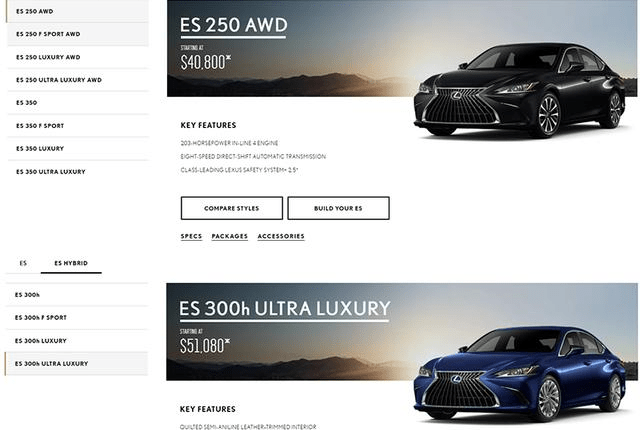The width and height of the screenshot is (640, 430).
Task: Choose ES 300h F Sport trim
Action: tap(77, 317)
